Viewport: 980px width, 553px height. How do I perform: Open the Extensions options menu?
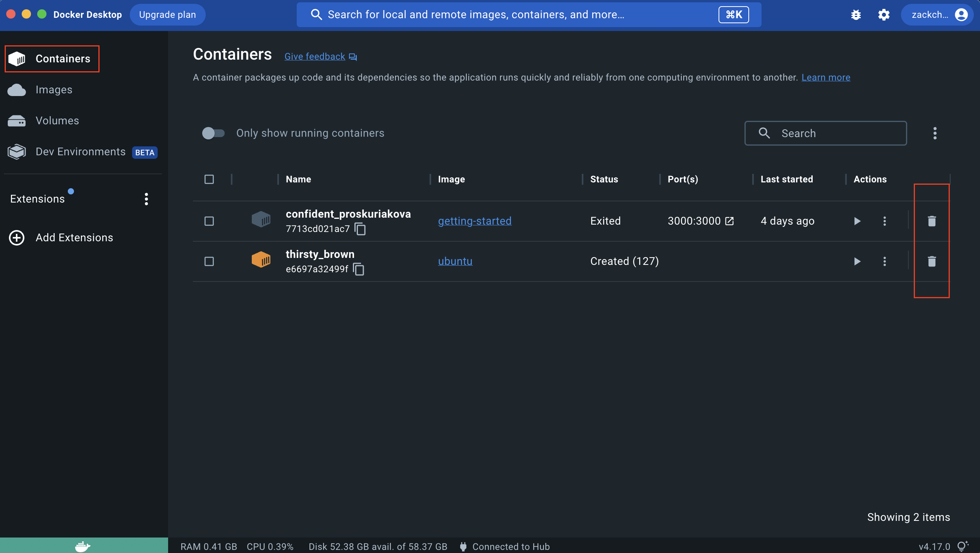[146, 199]
